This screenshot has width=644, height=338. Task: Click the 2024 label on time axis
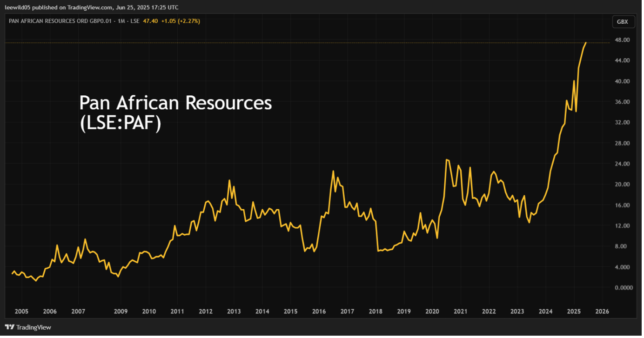click(x=546, y=311)
